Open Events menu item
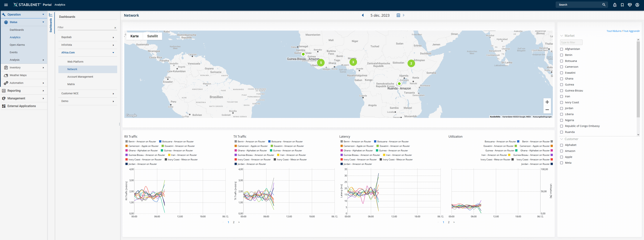Screen dimensions: 644x240 pos(13,52)
